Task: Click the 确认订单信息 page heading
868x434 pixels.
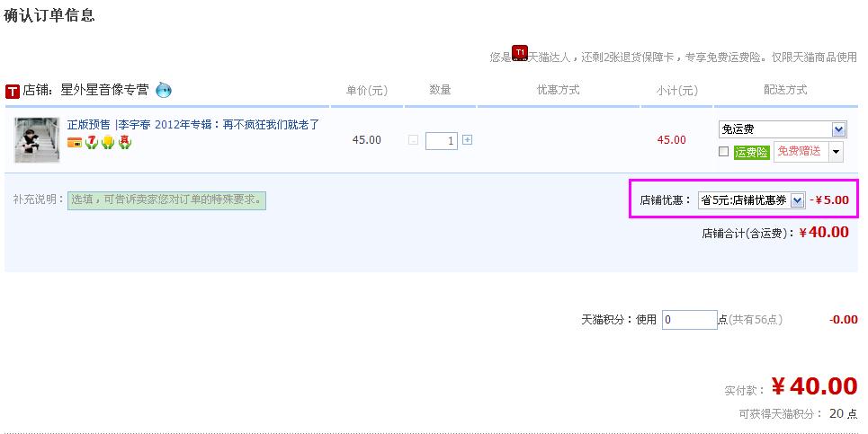Action: click(x=49, y=15)
